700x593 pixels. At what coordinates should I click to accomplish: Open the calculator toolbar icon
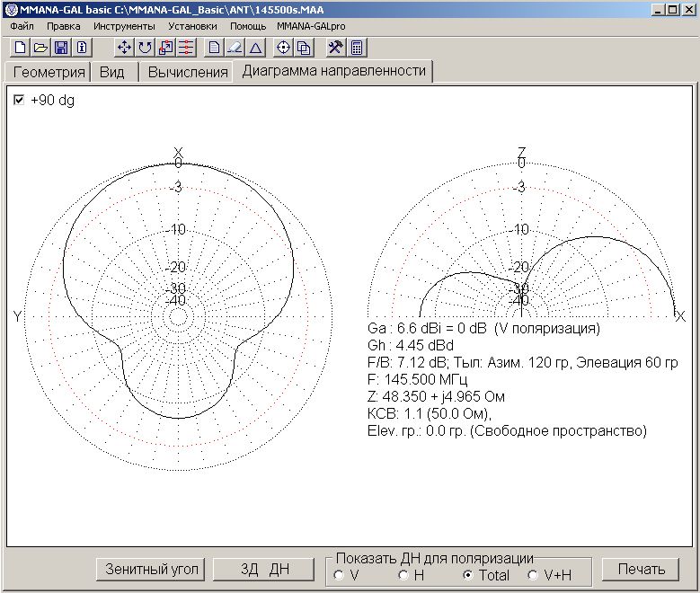(x=356, y=48)
